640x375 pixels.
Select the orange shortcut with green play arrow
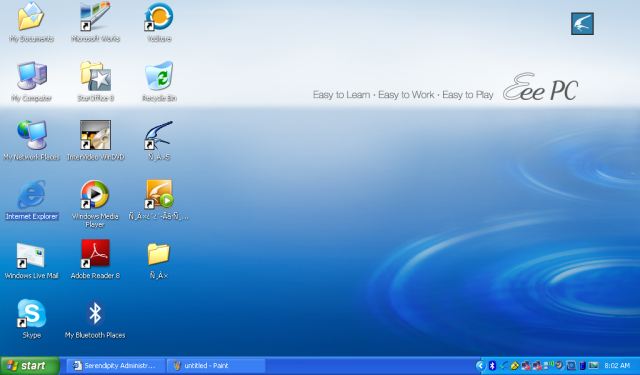(x=159, y=200)
